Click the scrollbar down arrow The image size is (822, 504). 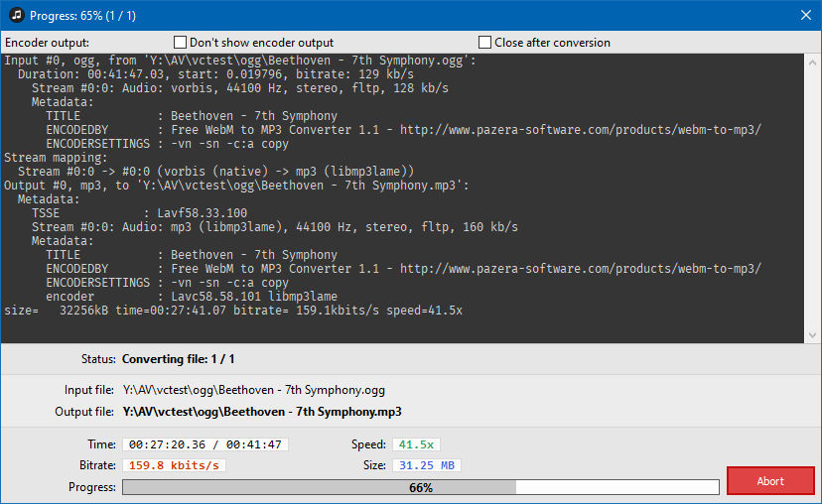tap(812, 334)
